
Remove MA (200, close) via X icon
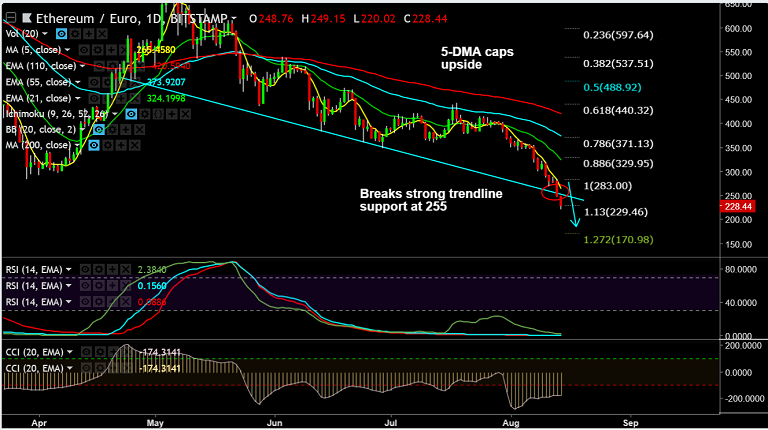(x=134, y=145)
